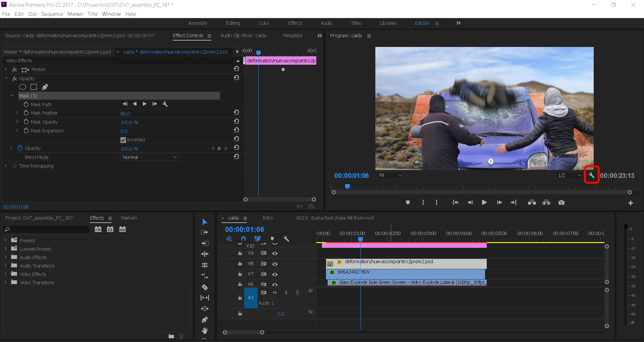Click Add Marker in Program monitor
Screen dimensions: 644x342
click(408, 203)
